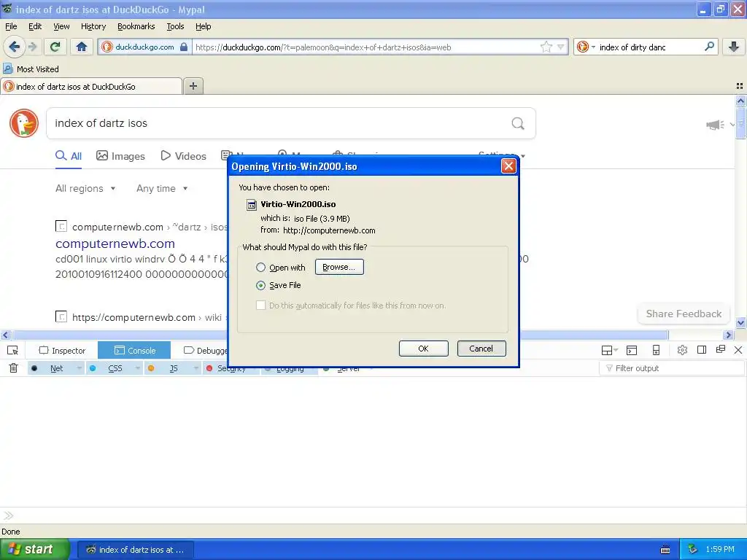Open the downloads arrow button

click(734, 47)
